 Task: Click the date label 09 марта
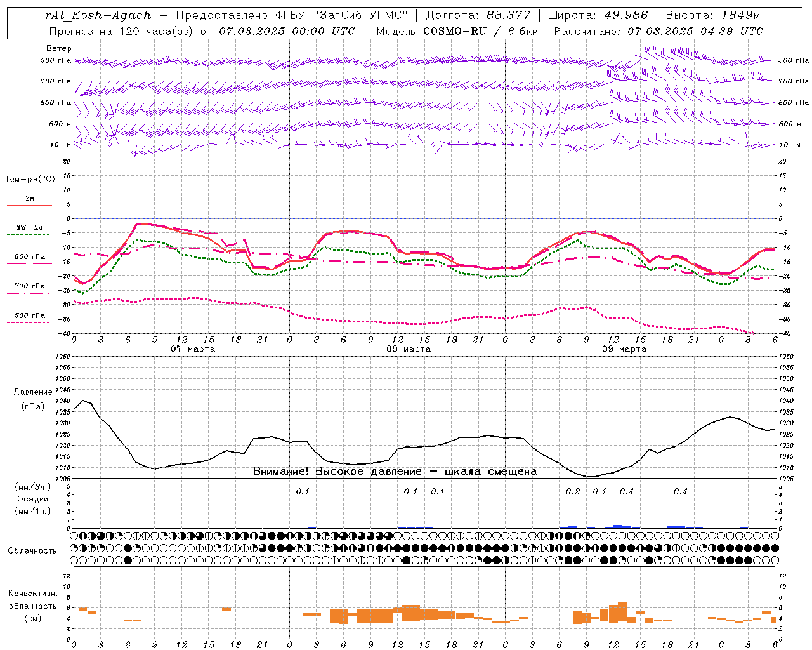624,349
